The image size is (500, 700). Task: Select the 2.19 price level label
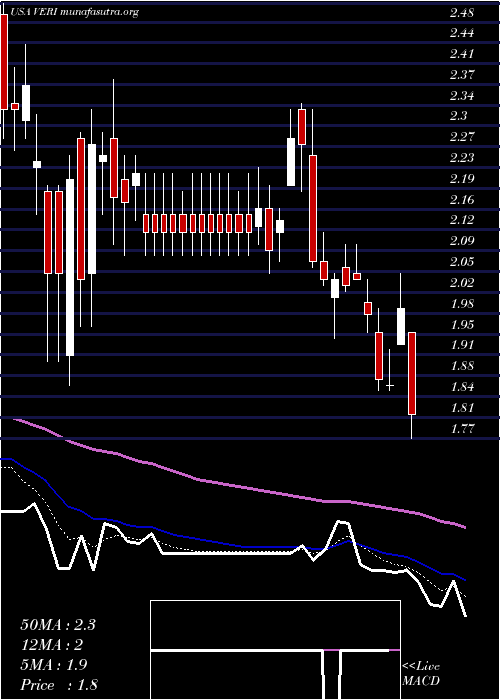click(x=462, y=179)
